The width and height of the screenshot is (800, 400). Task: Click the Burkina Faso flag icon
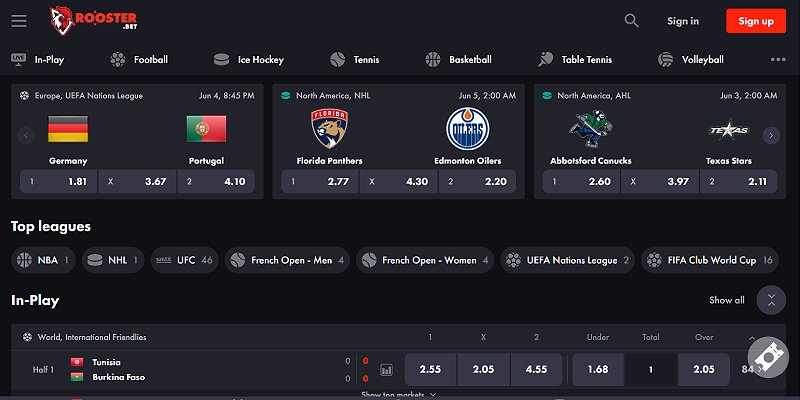click(77, 378)
